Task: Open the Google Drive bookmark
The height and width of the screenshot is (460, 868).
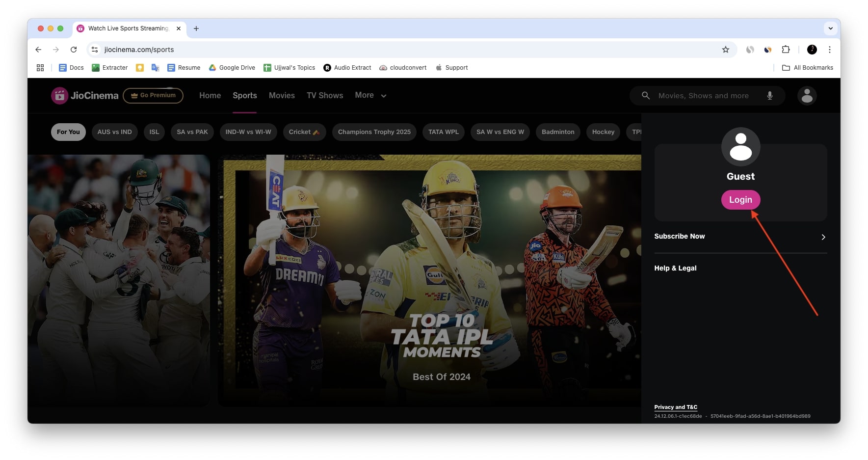Action: coord(232,68)
